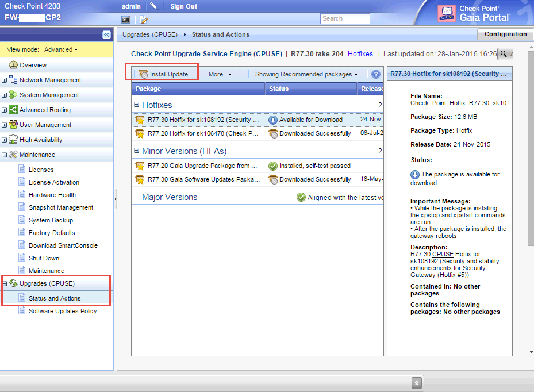This screenshot has width=534, height=392.
Task: Collapse the navigation tree with double-arrow icon
Action: pyautogui.click(x=106, y=34)
